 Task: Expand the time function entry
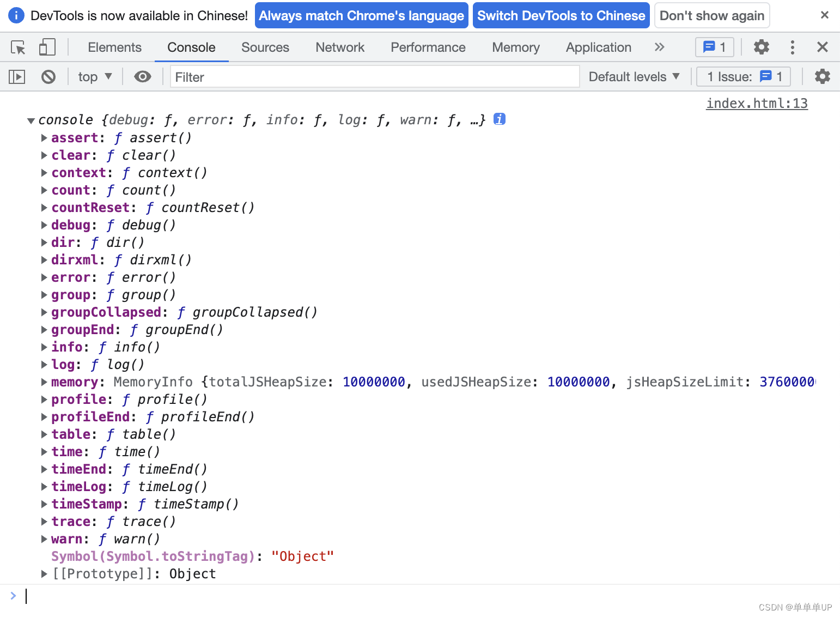[44, 452]
